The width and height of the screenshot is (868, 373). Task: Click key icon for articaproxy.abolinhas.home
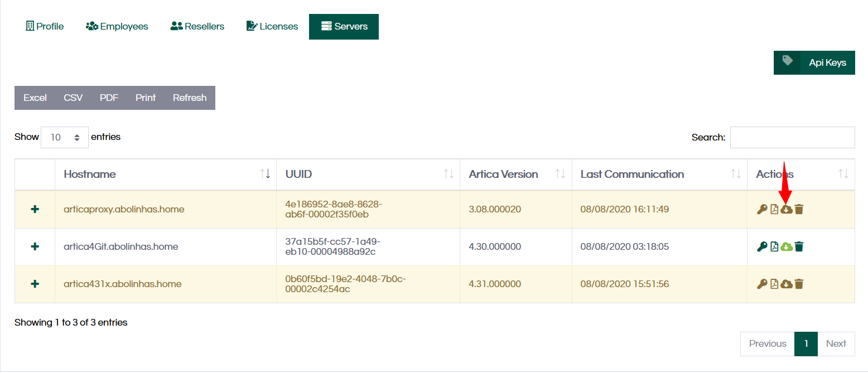pyautogui.click(x=762, y=210)
